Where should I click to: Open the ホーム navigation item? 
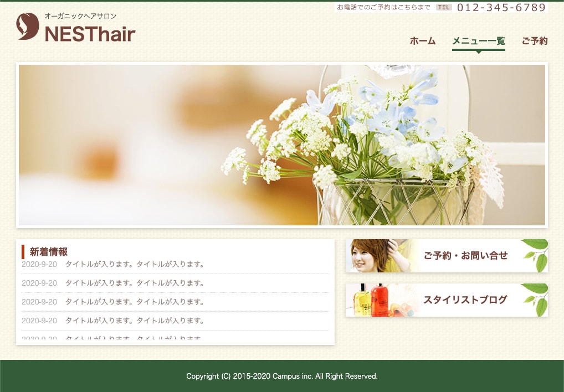(423, 41)
